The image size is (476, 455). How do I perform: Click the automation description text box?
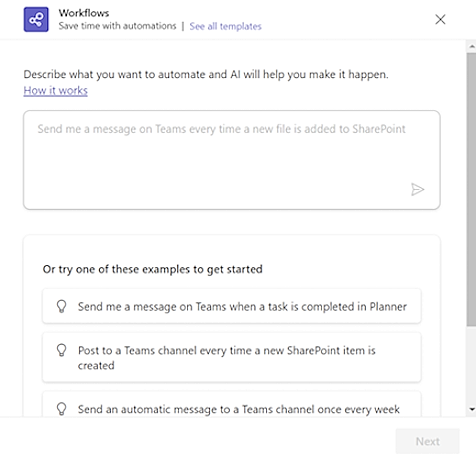click(x=232, y=160)
